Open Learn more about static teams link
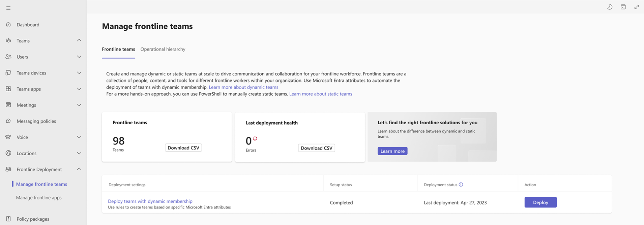Viewport: 644px width, 225px height. 321,94
